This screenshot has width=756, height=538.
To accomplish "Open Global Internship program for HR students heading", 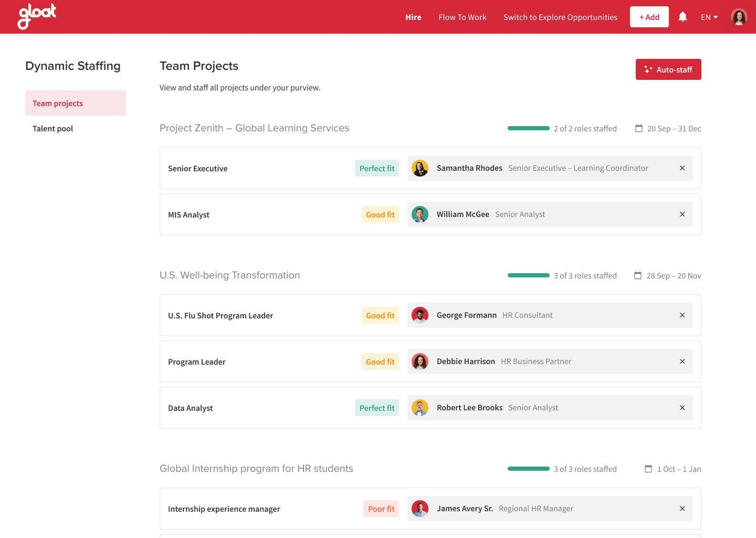I will [x=256, y=469].
